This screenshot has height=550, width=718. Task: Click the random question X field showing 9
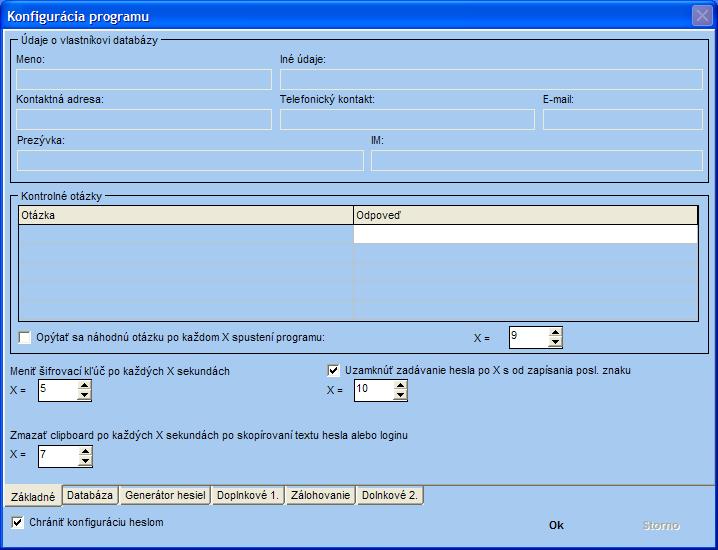tap(529, 338)
